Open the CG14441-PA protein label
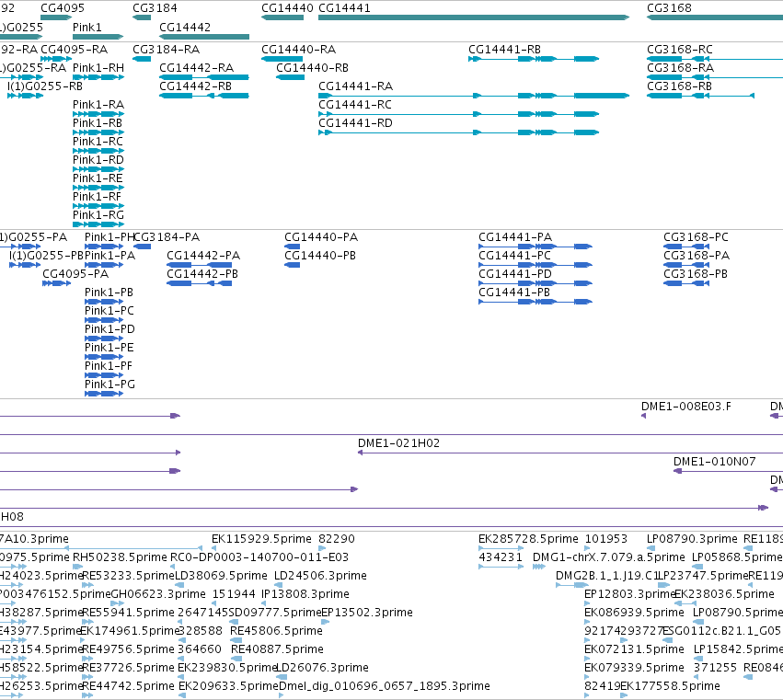This screenshot has width=783, height=700. tap(515, 237)
